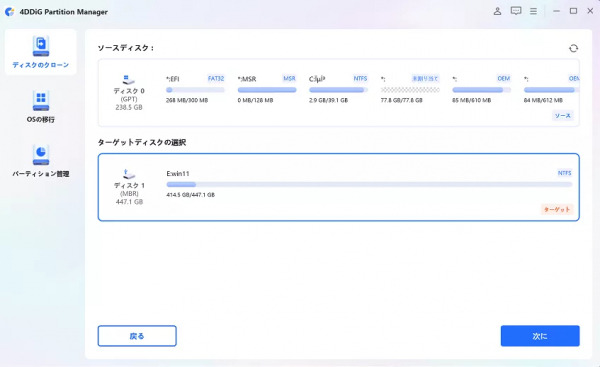
Task: Click the 4DDiG app logo
Action: click(x=10, y=12)
